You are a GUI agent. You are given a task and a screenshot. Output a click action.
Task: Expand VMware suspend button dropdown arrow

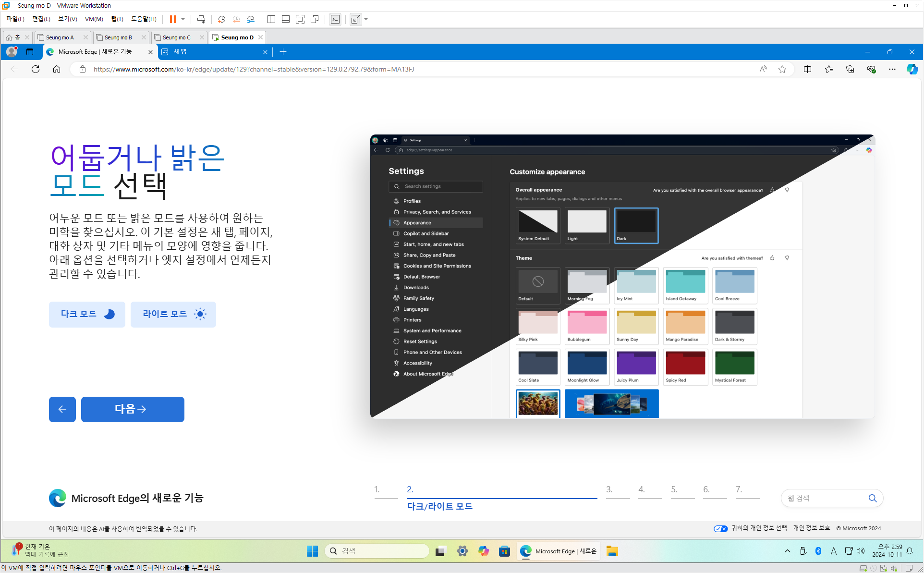click(x=183, y=19)
